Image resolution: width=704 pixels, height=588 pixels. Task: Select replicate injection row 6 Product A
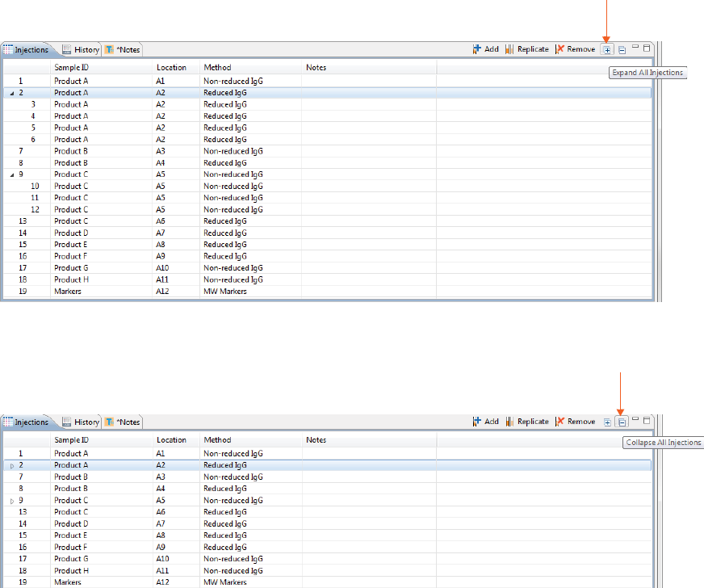tap(328, 140)
